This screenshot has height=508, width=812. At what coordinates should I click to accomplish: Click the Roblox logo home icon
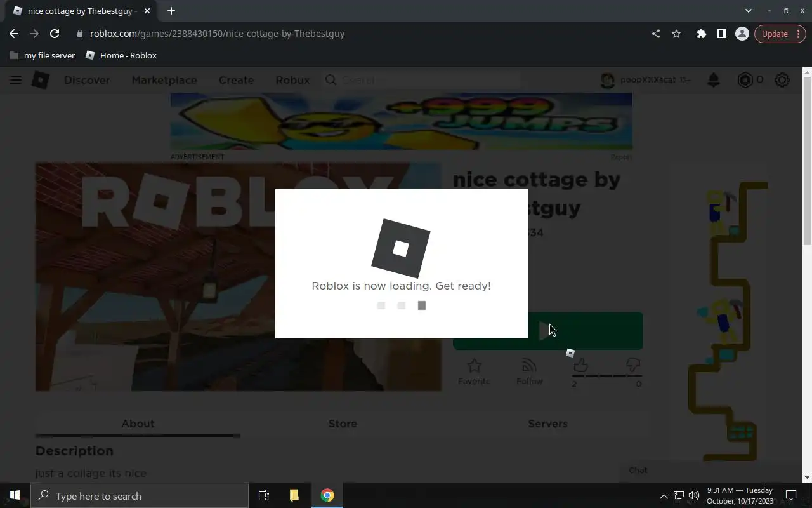(41, 80)
